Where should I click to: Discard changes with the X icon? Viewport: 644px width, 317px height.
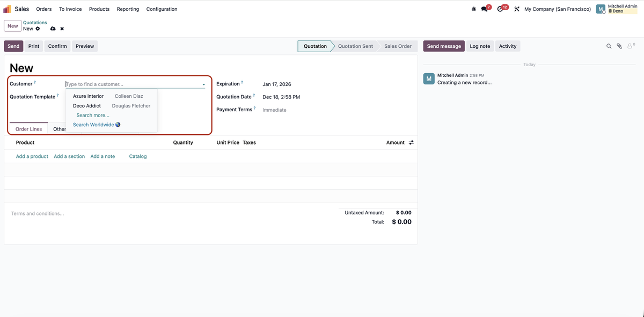pyautogui.click(x=61, y=28)
